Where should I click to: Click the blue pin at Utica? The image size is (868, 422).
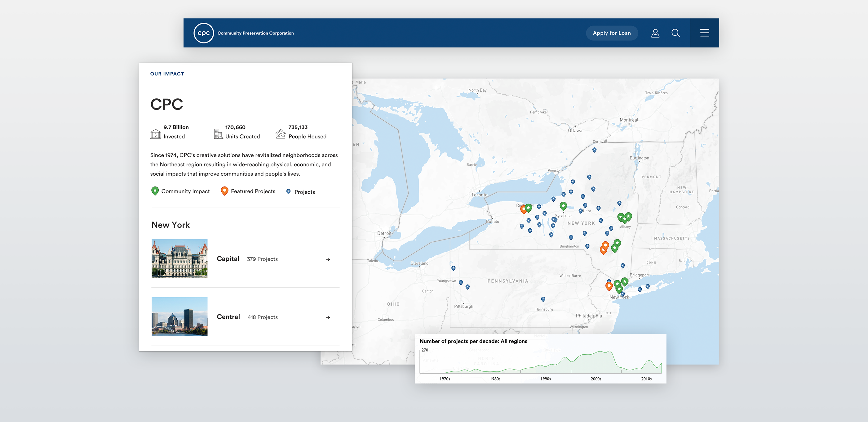(581, 211)
